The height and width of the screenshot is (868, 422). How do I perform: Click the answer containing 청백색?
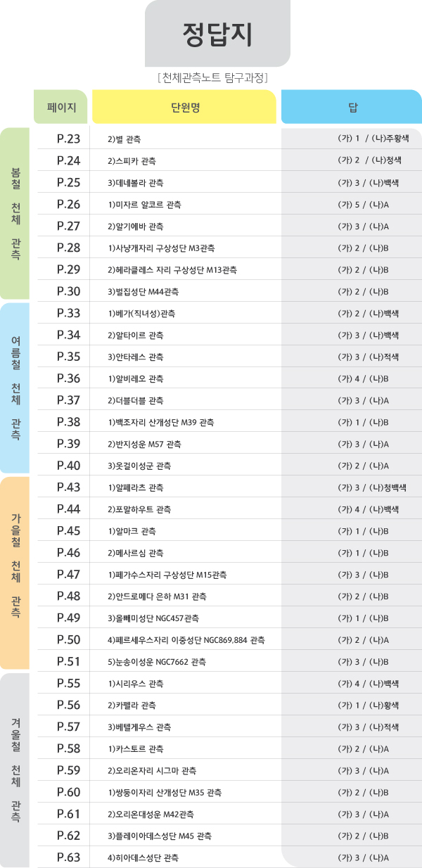click(371, 487)
